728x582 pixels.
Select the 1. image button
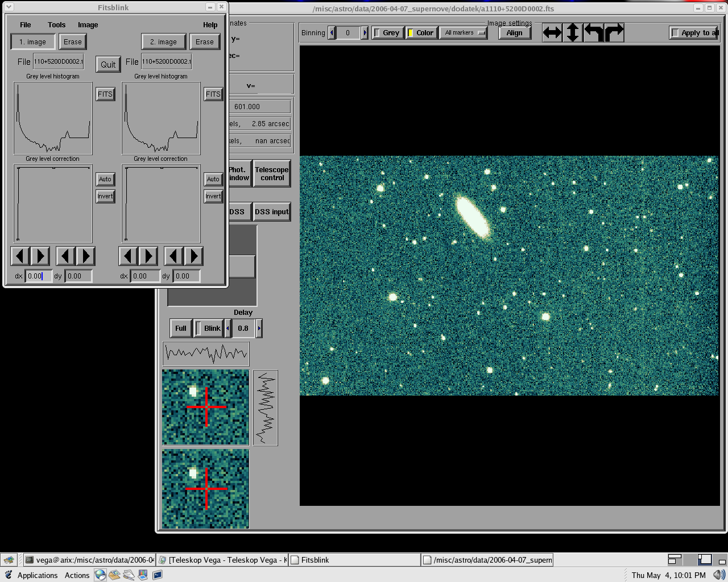pyautogui.click(x=33, y=42)
